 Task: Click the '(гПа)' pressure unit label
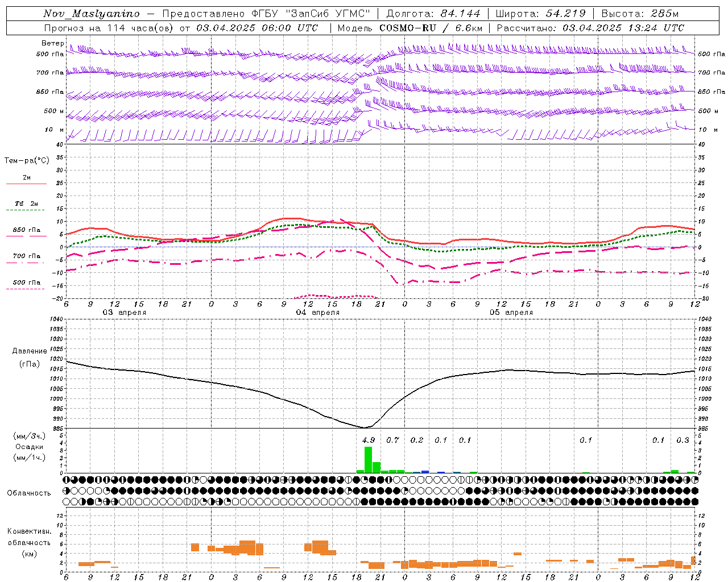coord(30,364)
